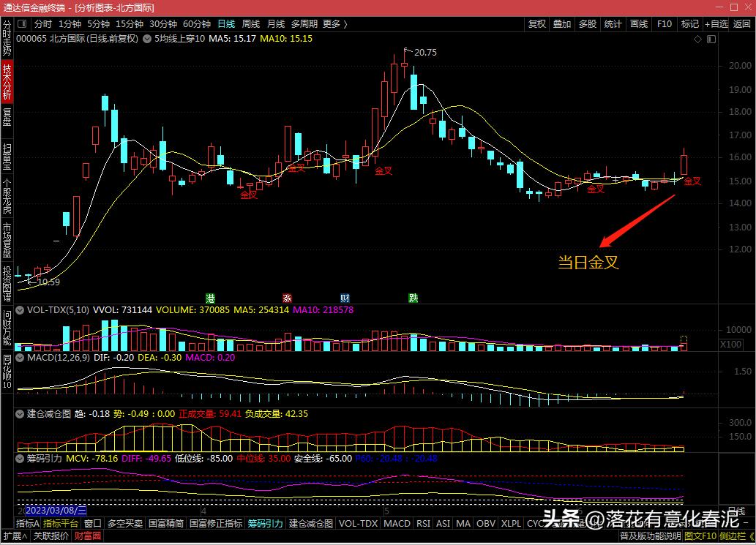Switch to the 周线 weekly period tab
The image size is (756, 545).
[x=250, y=24]
